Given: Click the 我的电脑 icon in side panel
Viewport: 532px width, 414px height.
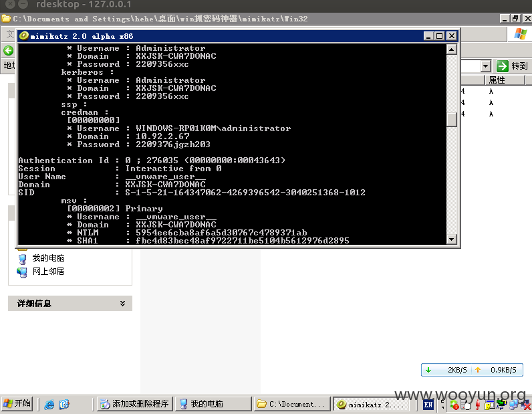Looking at the screenshot, I should point(23,259).
